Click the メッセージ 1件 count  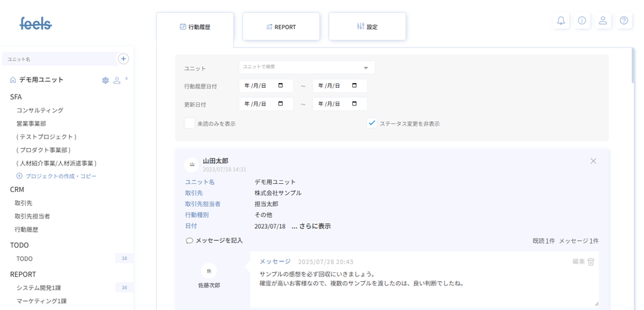pyautogui.click(x=579, y=241)
